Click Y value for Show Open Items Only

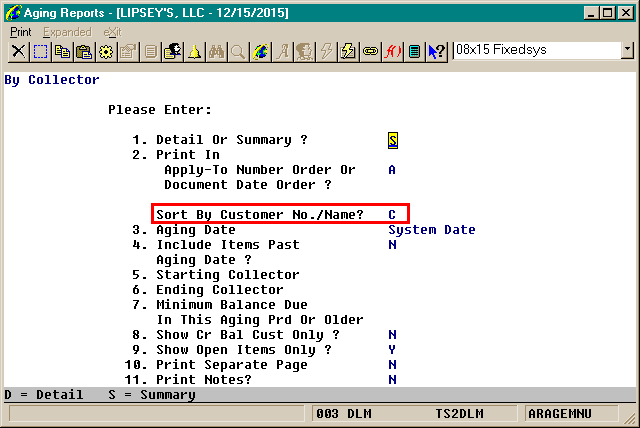392,350
